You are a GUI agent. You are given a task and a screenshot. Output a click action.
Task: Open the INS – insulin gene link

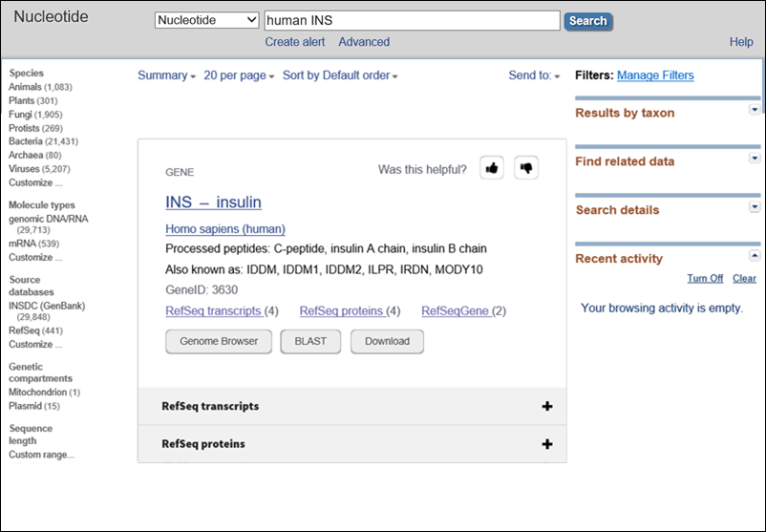coord(214,202)
